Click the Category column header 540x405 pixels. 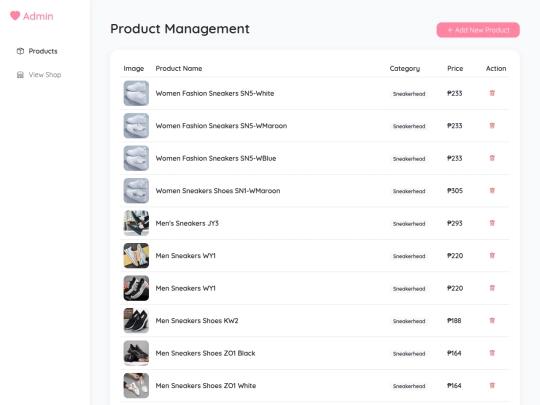[405, 69]
